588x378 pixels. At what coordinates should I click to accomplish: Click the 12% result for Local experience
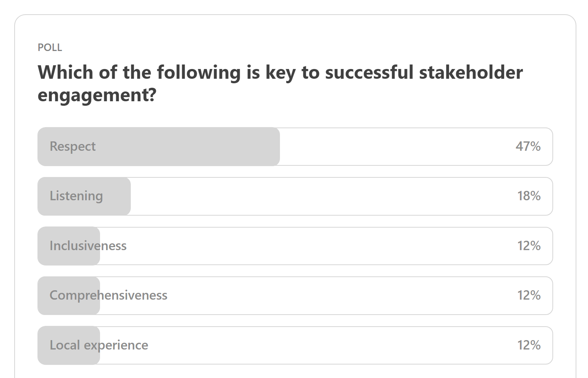click(x=528, y=345)
